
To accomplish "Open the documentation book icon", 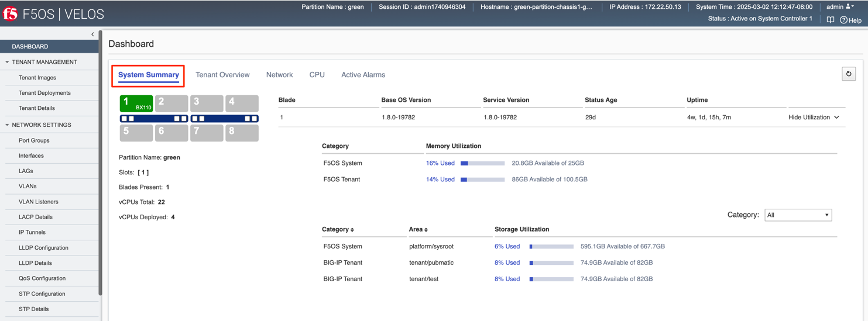I will tap(830, 20).
